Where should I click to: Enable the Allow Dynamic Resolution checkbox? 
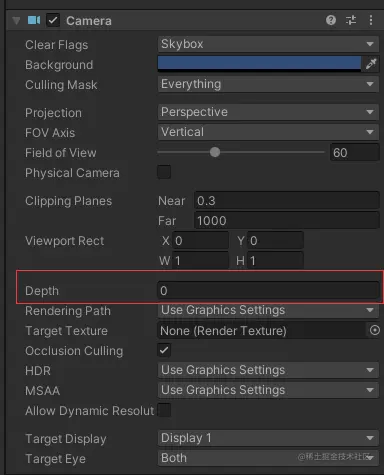[x=164, y=410]
